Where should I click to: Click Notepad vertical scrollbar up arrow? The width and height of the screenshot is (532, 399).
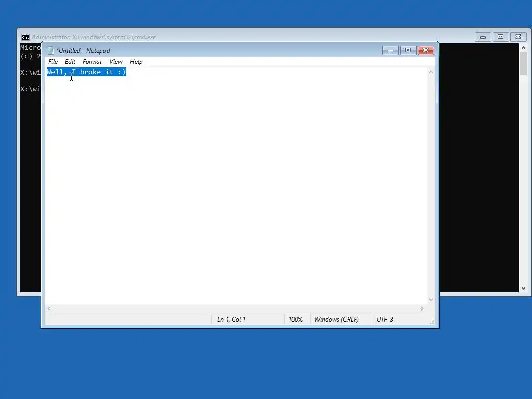coord(431,72)
